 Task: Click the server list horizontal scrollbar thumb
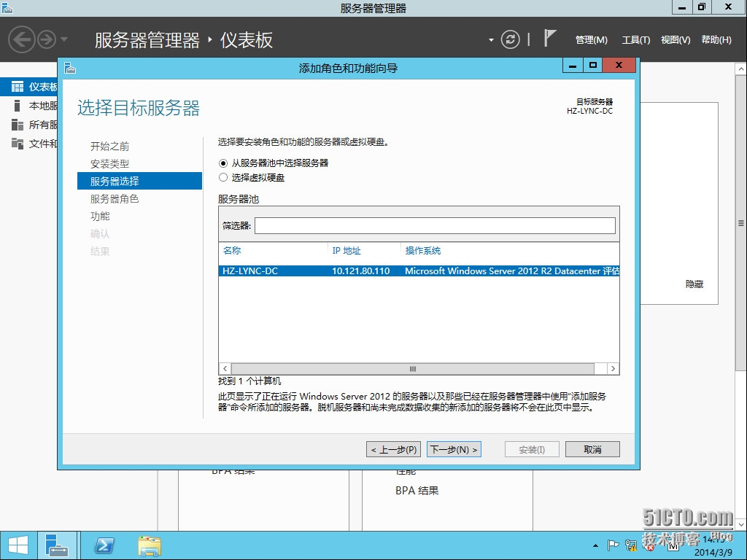[x=413, y=368]
